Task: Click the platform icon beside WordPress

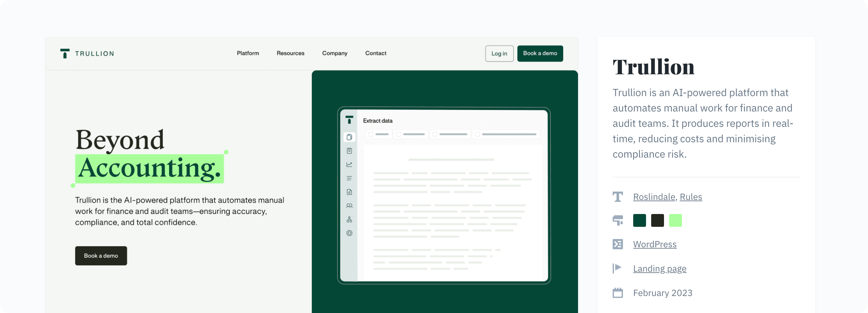Action: [618, 244]
